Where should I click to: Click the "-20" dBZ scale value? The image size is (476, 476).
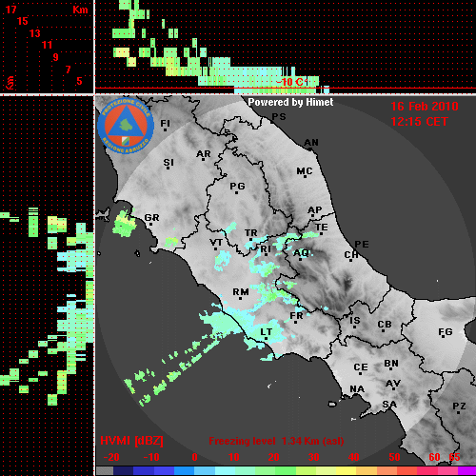(x=111, y=457)
